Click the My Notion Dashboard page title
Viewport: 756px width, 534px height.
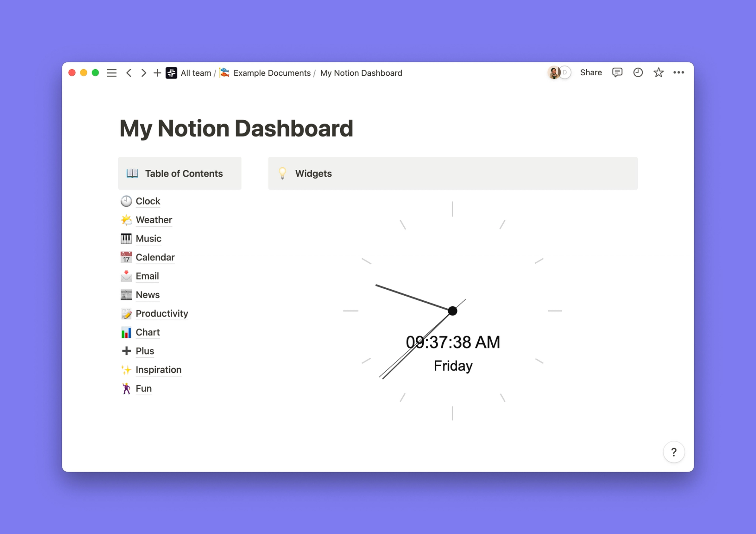236,128
